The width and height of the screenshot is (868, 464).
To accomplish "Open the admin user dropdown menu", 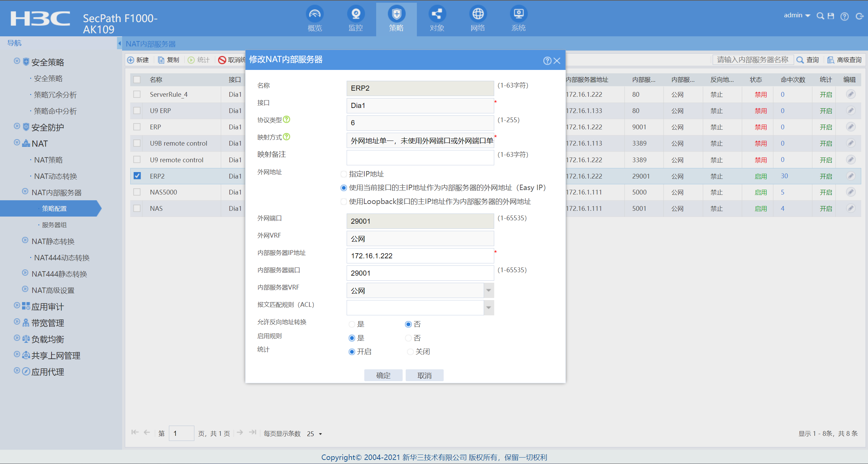I will coord(796,15).
